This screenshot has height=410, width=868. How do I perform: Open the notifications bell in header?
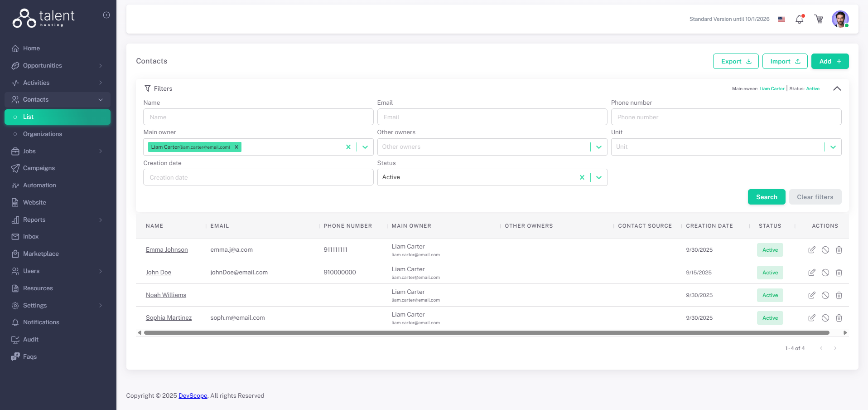pyautogui.click(x=799, y=19)
